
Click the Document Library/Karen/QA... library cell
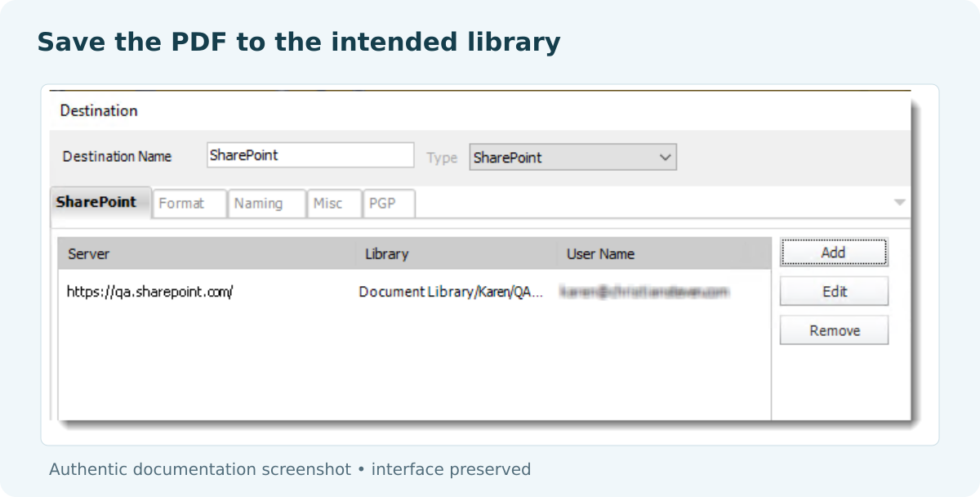tap(451, 292)
